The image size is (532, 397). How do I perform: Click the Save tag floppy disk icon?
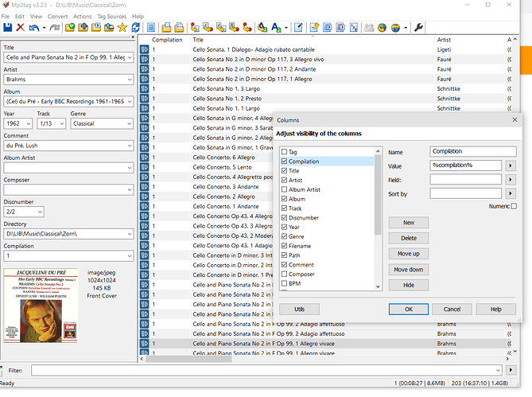(x=7, y=28)
